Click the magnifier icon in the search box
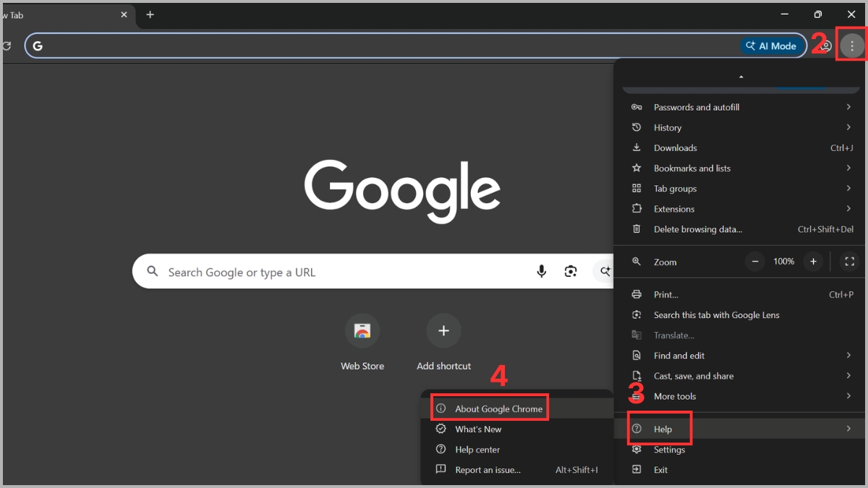Viewport: 868px width, 488px height. pyautogui.click(x=152, y=271)
